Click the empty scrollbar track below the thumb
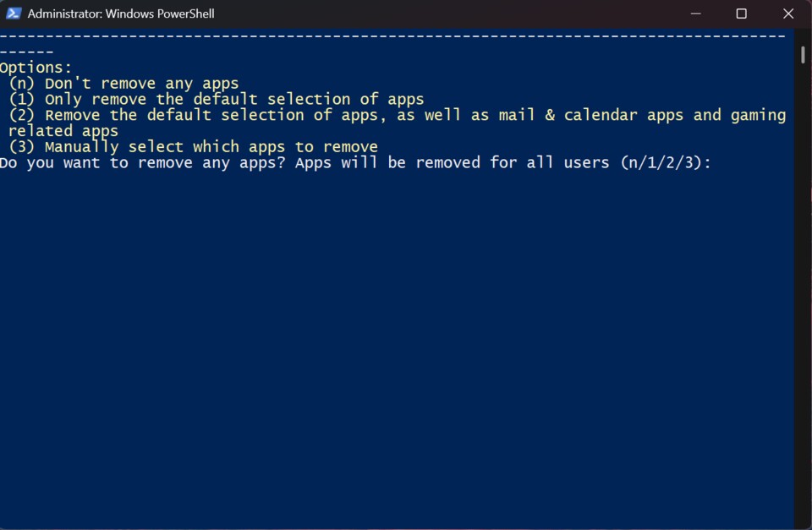This screenshot has height=530, width=812. (803, 296)
